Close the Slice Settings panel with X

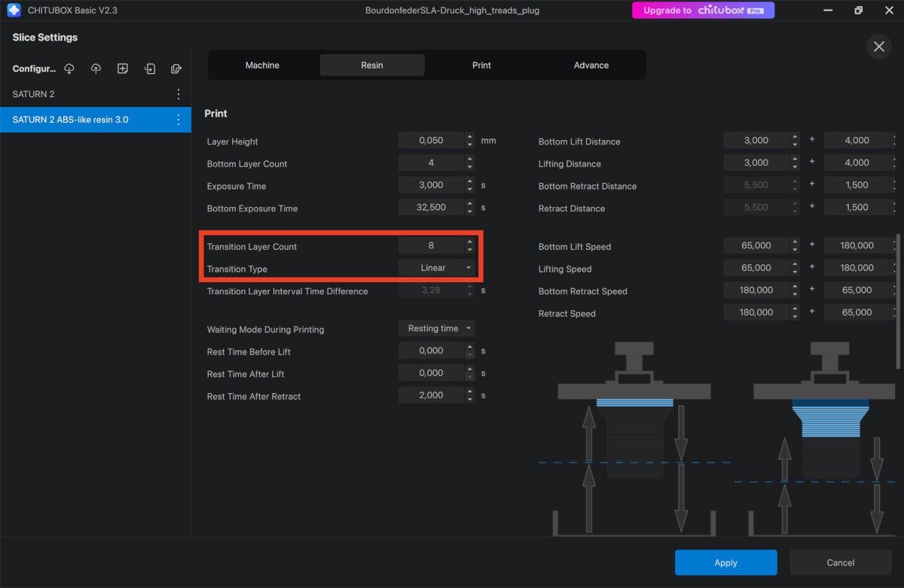pos(878,47)
